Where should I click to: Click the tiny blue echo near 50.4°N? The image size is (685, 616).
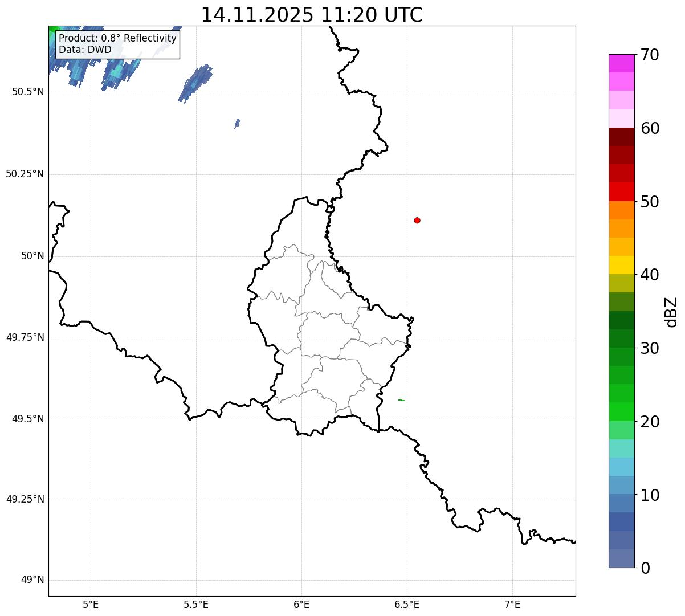pyautogui.click(x=237, y=123)
